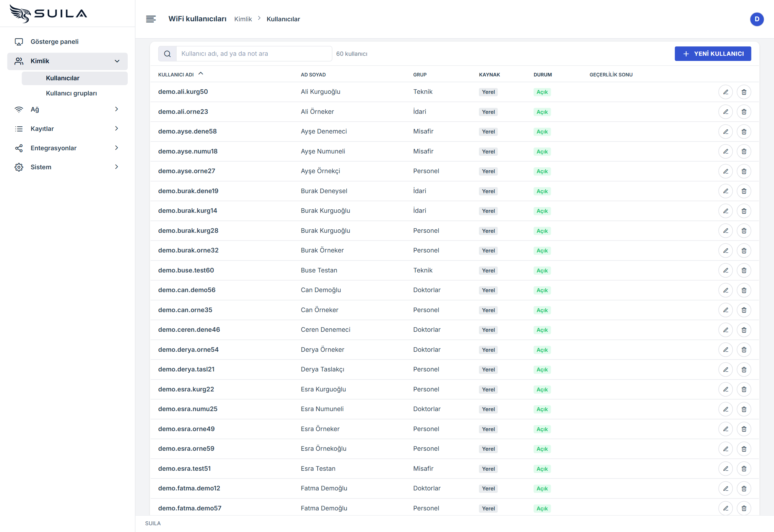774x532 pixels.
Task: Edit user demo.fatma.demo57 with pencil icon
Action: pyautogui.click(x=725, y=508)
